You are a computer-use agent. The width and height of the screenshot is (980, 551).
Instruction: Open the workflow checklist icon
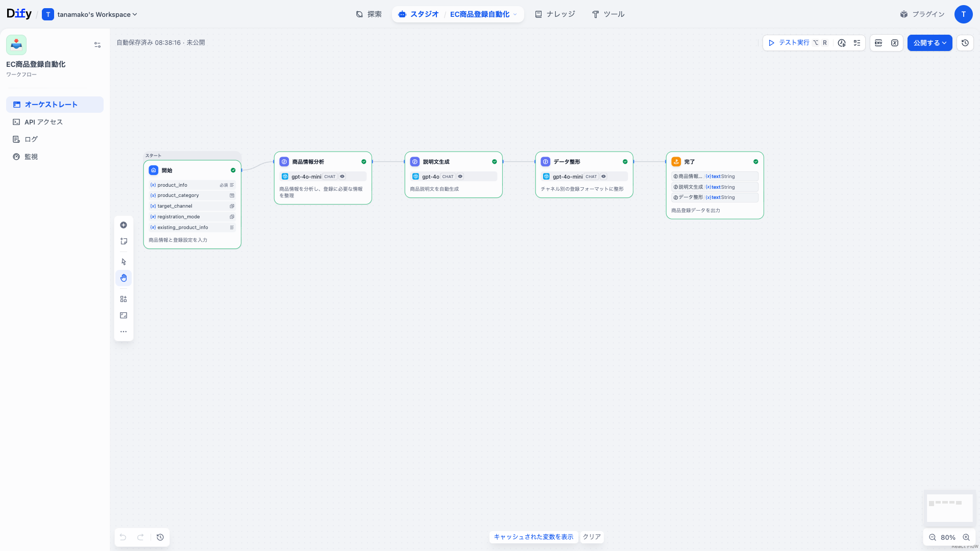click(x=857, y=43)
